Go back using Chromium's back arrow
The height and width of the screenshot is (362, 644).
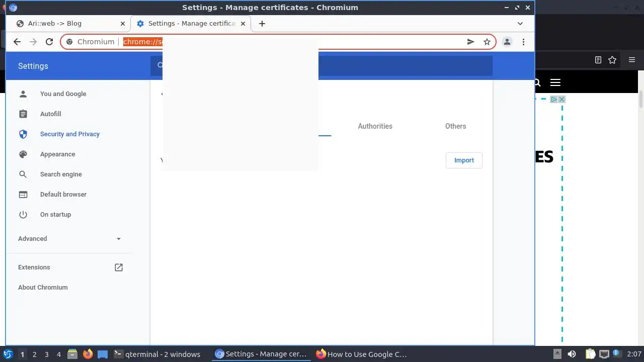[x=17, y=42]
